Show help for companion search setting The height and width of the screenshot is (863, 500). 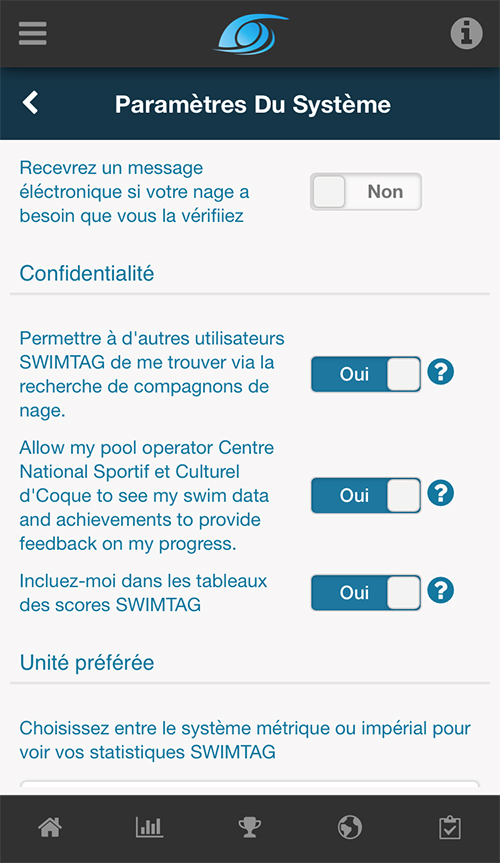point(441,372)
